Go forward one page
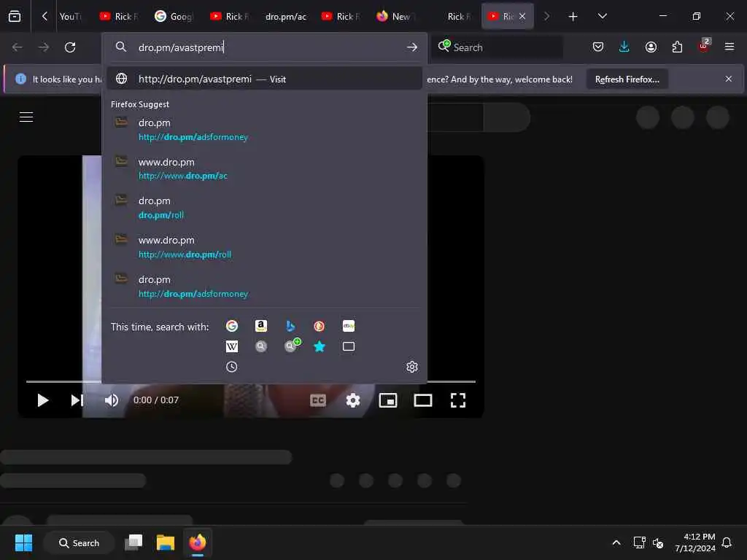747x560 pixels. coord(43,47)
